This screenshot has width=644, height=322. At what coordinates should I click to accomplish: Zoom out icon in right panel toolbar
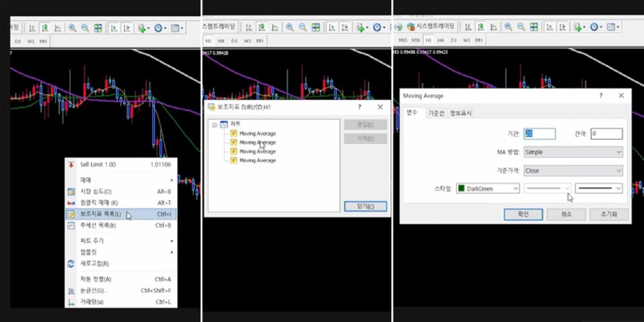coord(521,27)
